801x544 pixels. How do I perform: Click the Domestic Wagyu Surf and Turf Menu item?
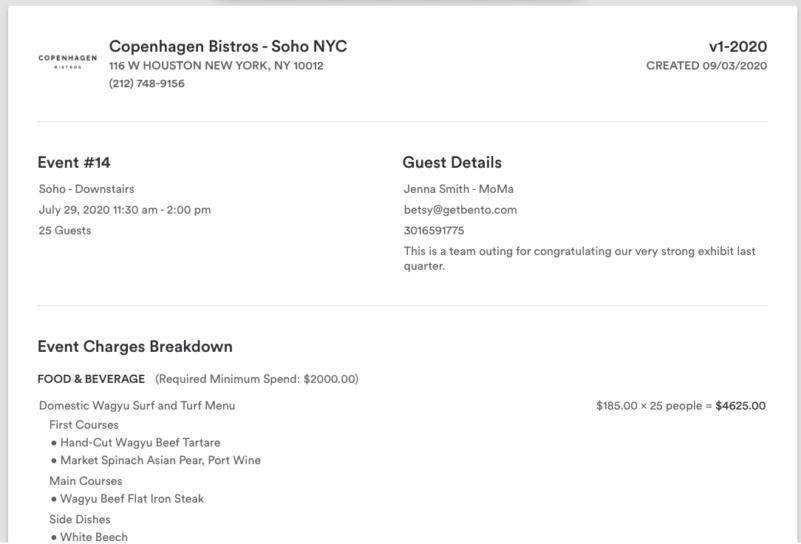137,406
